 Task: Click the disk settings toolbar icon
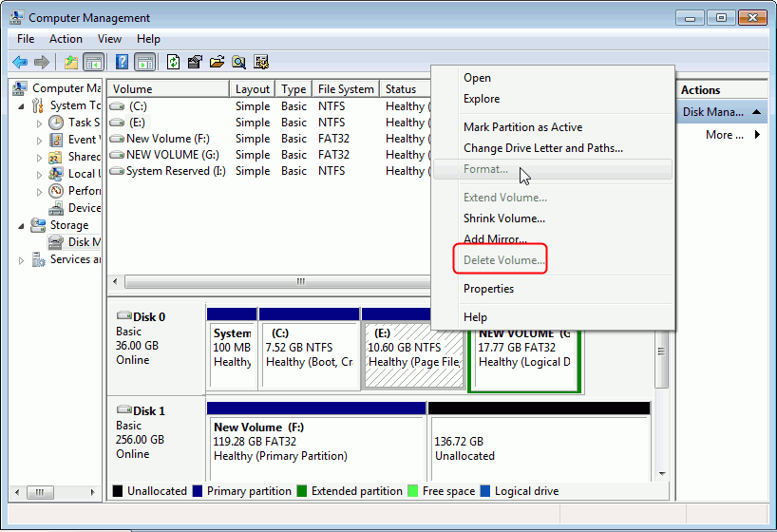pos(261,62)
